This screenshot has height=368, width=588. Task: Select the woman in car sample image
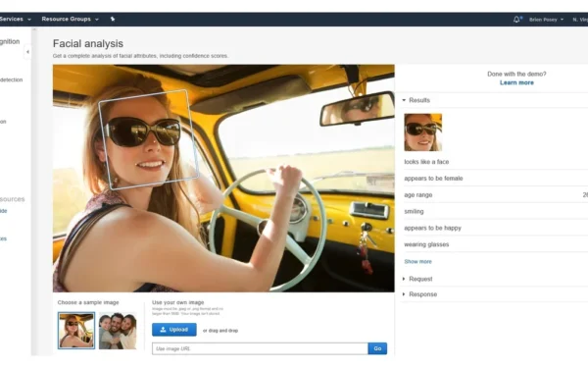(76, 331)
